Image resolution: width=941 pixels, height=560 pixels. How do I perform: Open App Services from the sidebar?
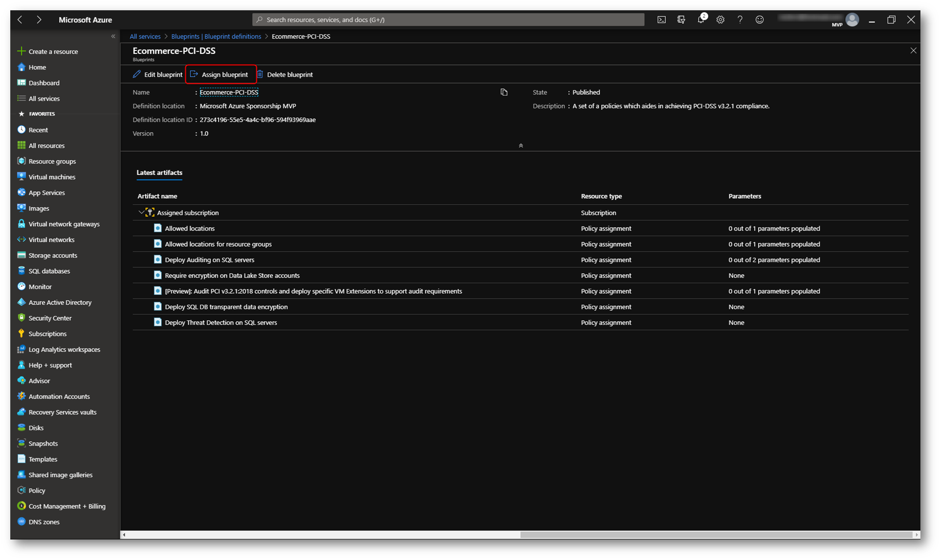click(x=47, y=192)
